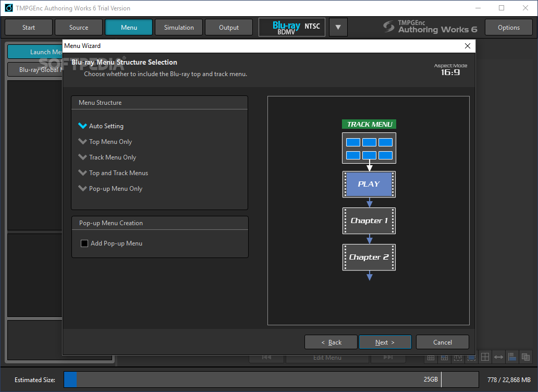Image resolution: width=538 pixels, height=392 pixels.
Task: Click the blue dashed frame icon
Action: tap(471, 358)
